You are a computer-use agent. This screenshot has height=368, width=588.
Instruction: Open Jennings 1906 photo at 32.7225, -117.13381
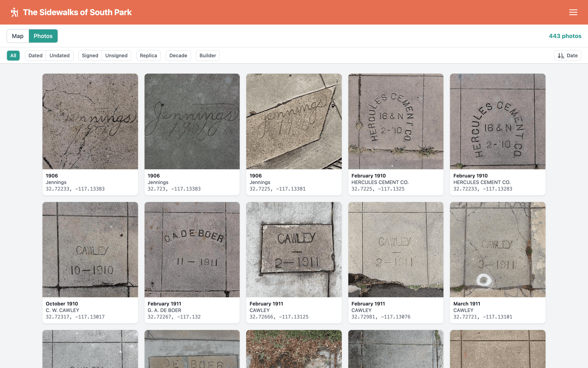tap(294, 122)
